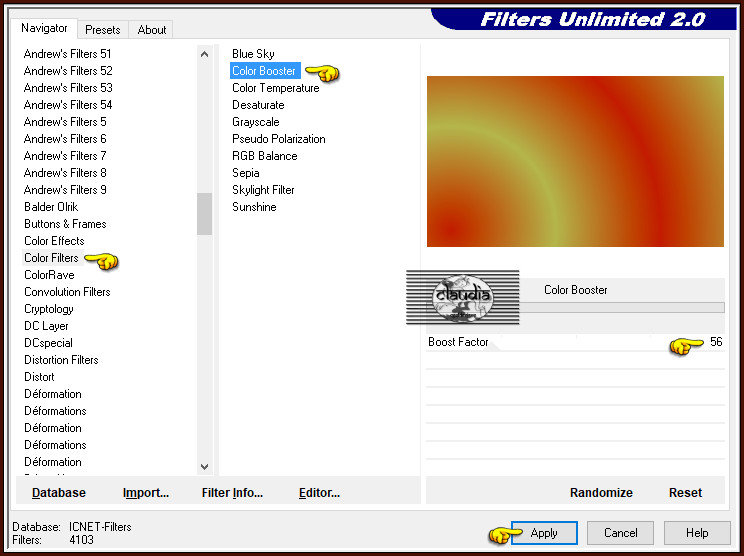Viewport: 744px width, 556px height.
Task: Click the filter preview image
Action: [575, 161]
